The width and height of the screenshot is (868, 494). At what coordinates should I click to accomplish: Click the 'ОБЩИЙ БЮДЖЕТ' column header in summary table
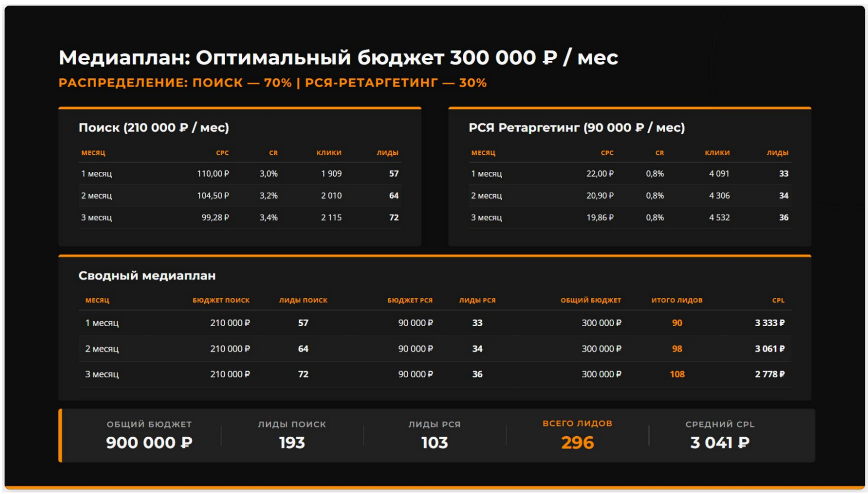pos(591,300)
